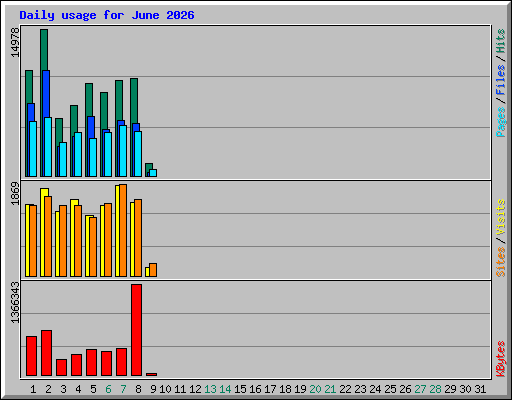The image size is (512, 400).
Task: Click the orange Sites bar for day 7
Action: [x=123, y=230]
